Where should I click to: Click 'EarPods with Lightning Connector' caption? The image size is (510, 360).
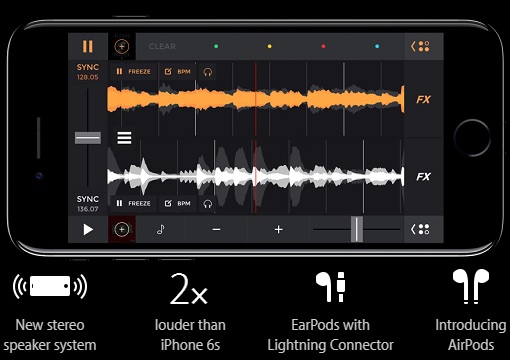click(330, 335)
